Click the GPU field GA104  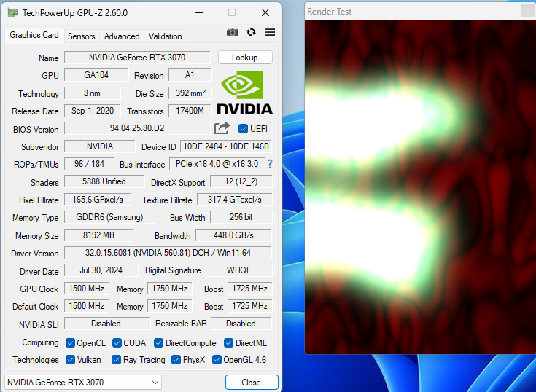pyautogui.click(x=96, y=75)
